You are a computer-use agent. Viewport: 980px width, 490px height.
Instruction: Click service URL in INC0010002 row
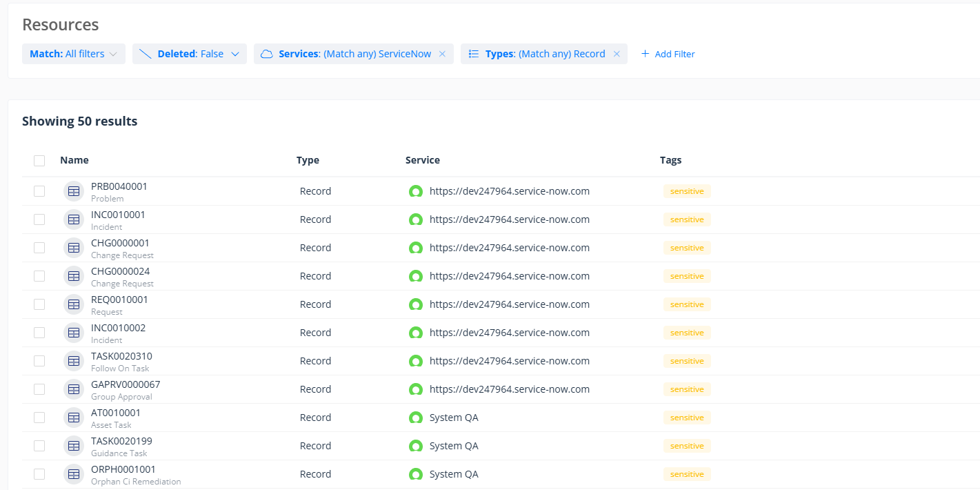tap(510, 333)
